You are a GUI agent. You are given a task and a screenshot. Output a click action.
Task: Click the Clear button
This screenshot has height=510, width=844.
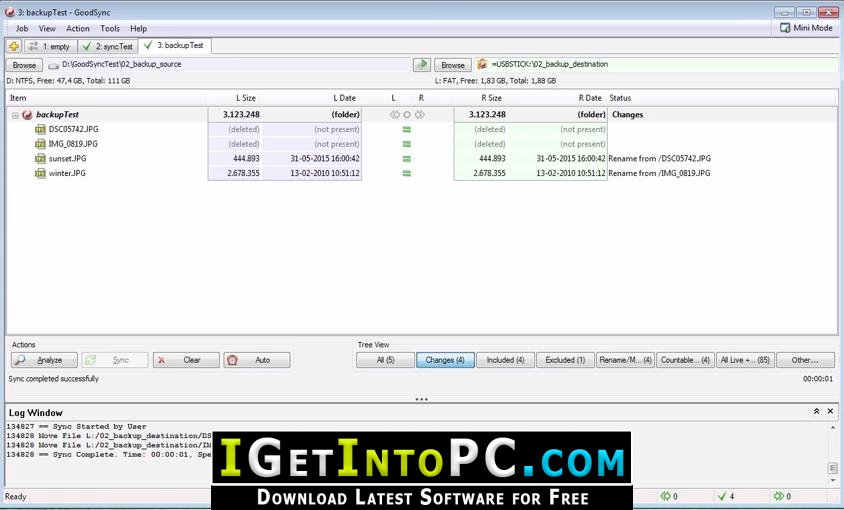point(186,360)
